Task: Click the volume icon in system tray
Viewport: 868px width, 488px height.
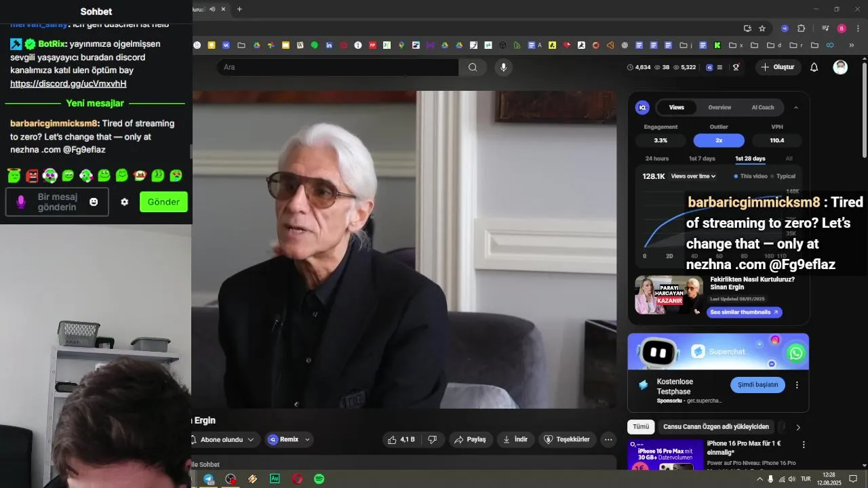Action: [792, 479]
